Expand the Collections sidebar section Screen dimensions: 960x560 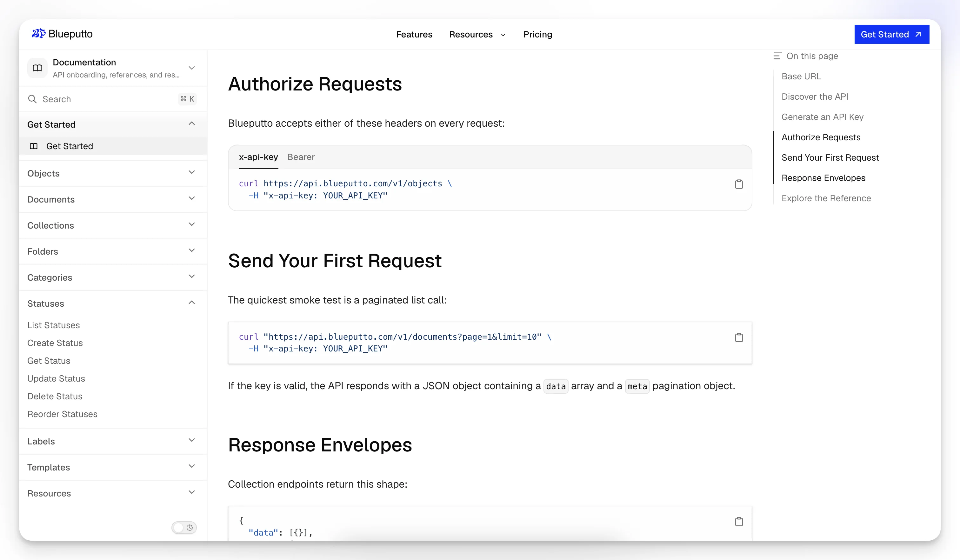113,225
